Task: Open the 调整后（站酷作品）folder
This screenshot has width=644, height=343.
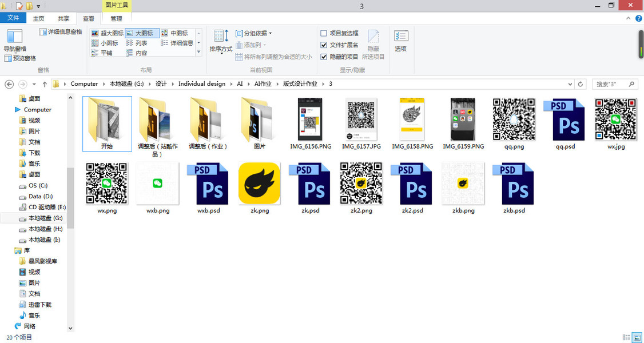Action: (158, 127)
